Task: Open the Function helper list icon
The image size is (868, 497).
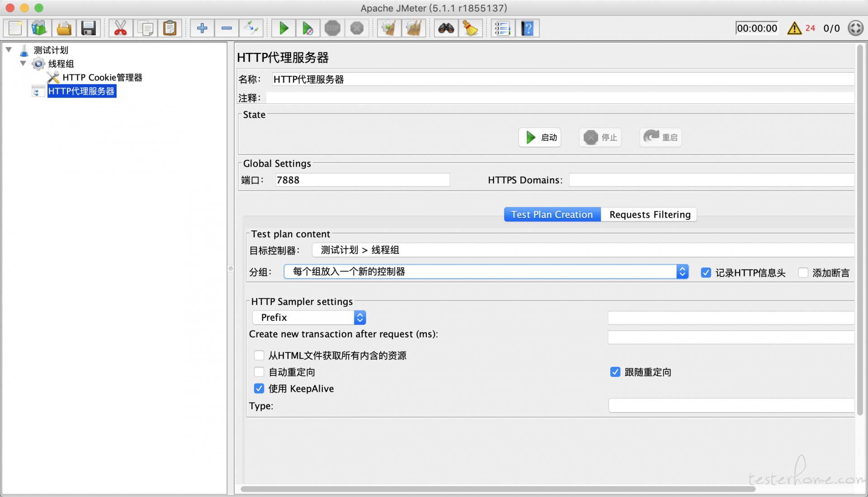Action: pyautogui.click(x=503, y=28)
